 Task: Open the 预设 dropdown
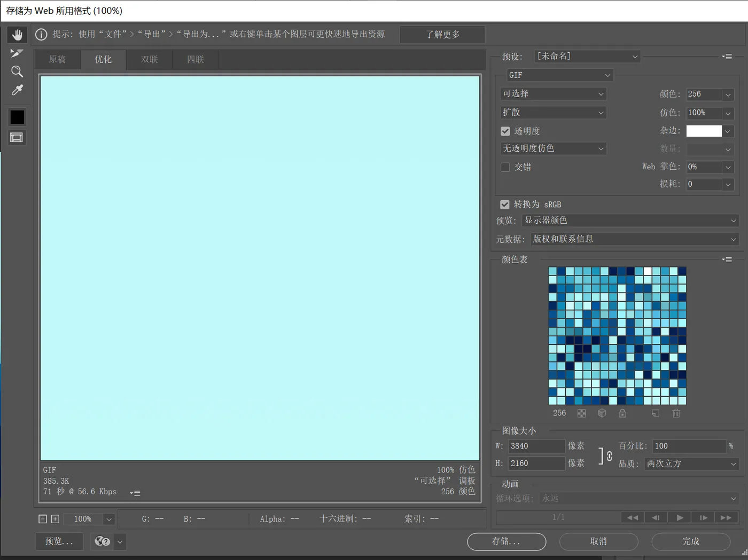587,57
